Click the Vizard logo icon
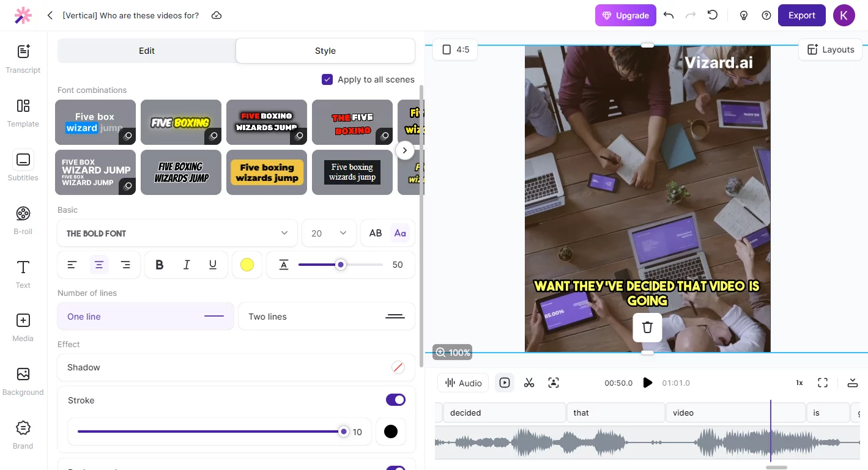This screenshot has width=868, height=470. [23, 15]
